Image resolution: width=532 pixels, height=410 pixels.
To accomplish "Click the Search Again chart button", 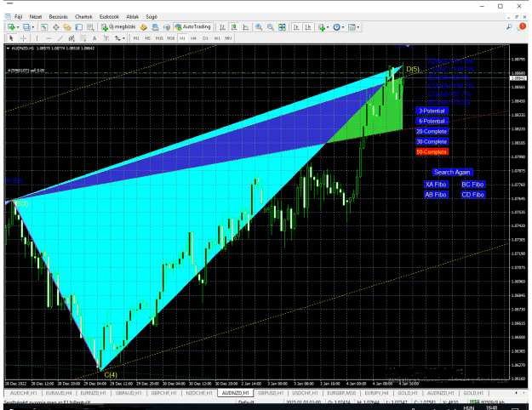I will pos(452,173).
